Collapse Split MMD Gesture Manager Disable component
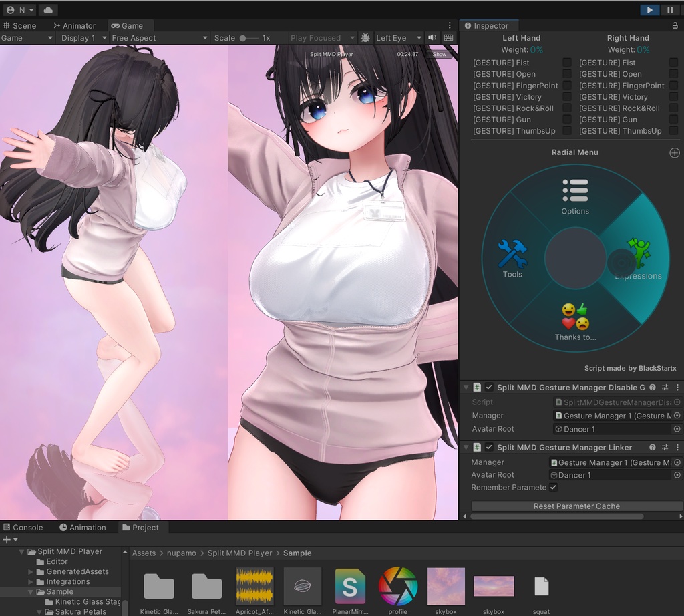This screenshot has width=684, height=616. click(x=466, y=387)
